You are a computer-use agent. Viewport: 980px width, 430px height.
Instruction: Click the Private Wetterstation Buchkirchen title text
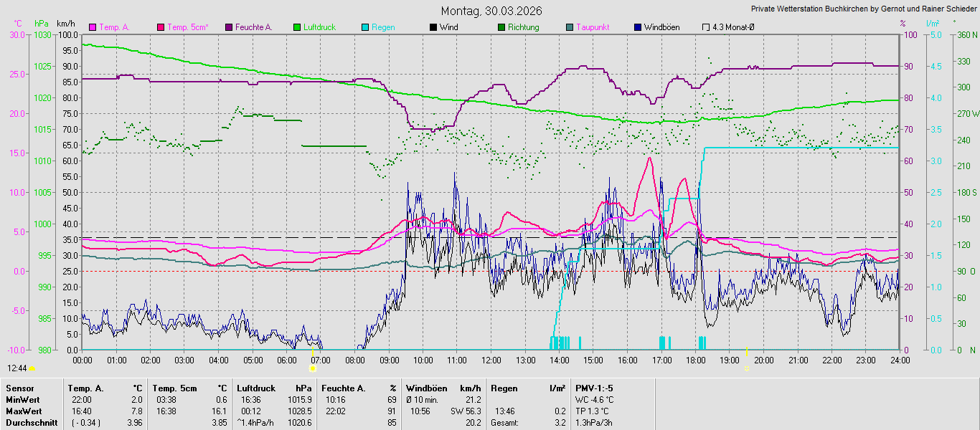(863, 9)
